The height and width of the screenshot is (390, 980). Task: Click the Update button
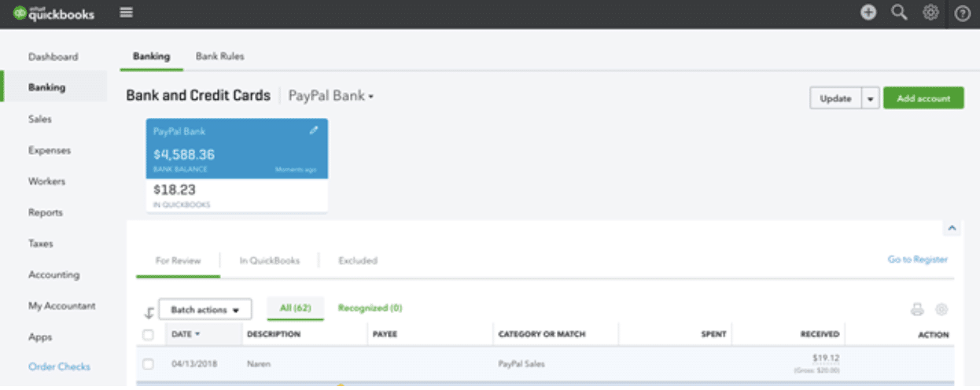836,98
